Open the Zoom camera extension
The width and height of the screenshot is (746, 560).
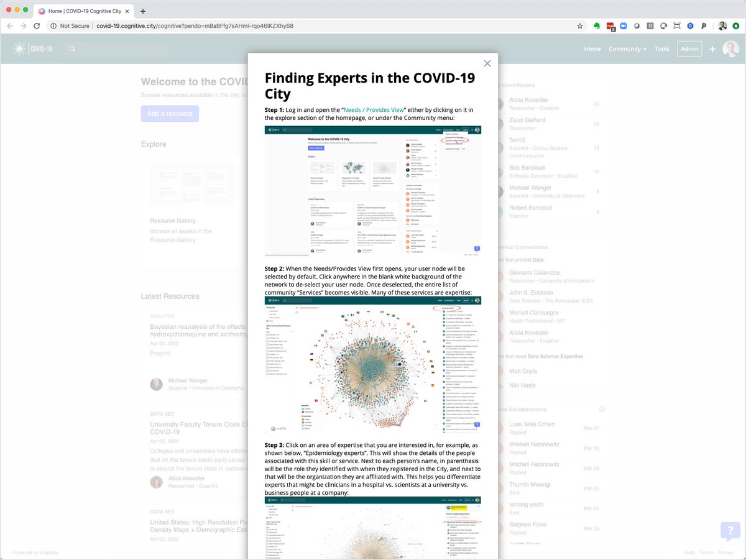[x=624, y=26]
